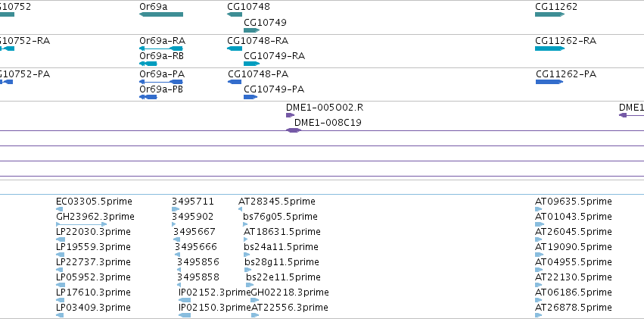Click the CG10748 gene glyph

coord(235,14)
